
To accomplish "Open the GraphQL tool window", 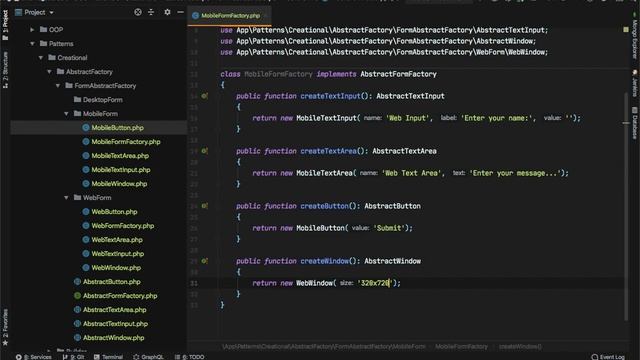I will pyautogui.click(x=149, y=357).
